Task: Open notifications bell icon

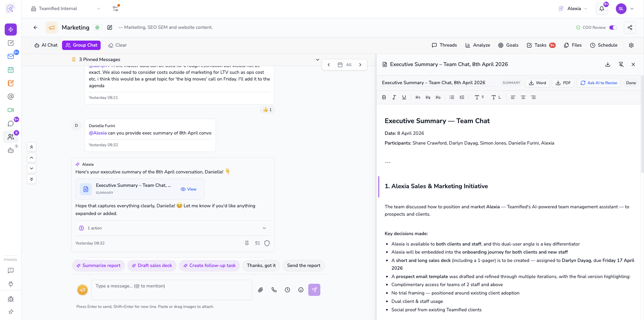Action: (x=602, y=9)
